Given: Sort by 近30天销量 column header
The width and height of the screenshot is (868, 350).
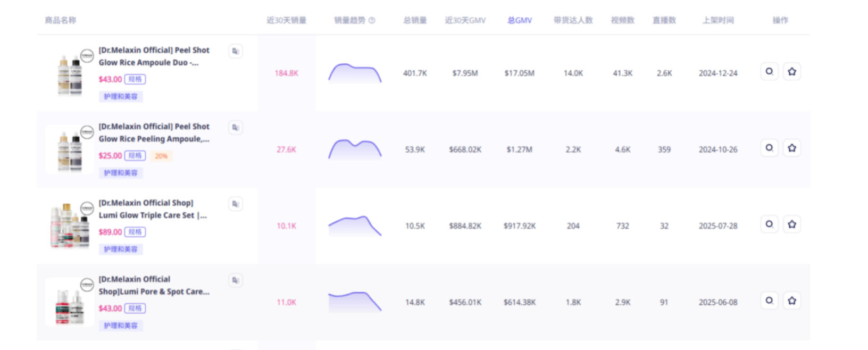Looking at the screenshot, I should point(287,20).
